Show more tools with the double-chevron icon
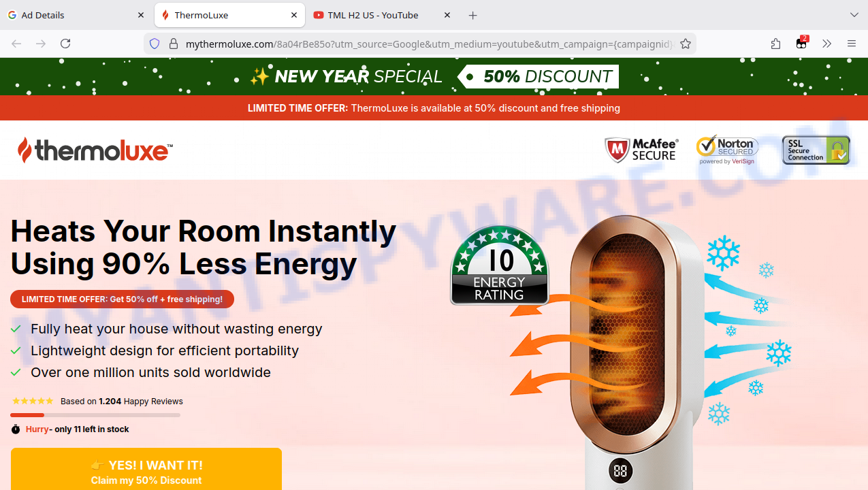 (x=826, y=44)
